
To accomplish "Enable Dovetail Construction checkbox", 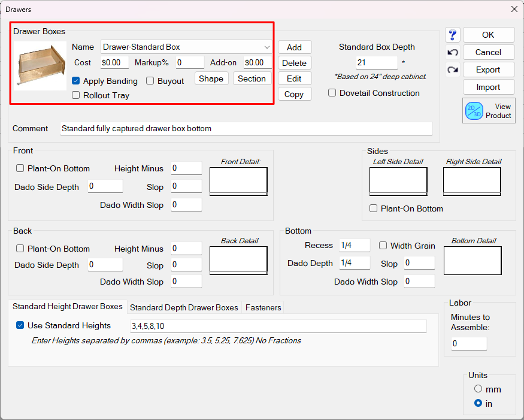I will click(x=332, y=93).
